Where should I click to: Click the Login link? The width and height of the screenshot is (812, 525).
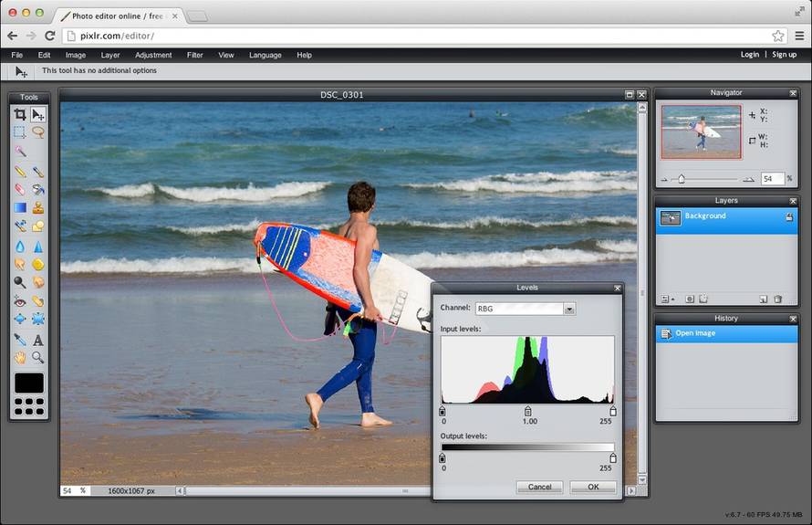tap(749, 55)
